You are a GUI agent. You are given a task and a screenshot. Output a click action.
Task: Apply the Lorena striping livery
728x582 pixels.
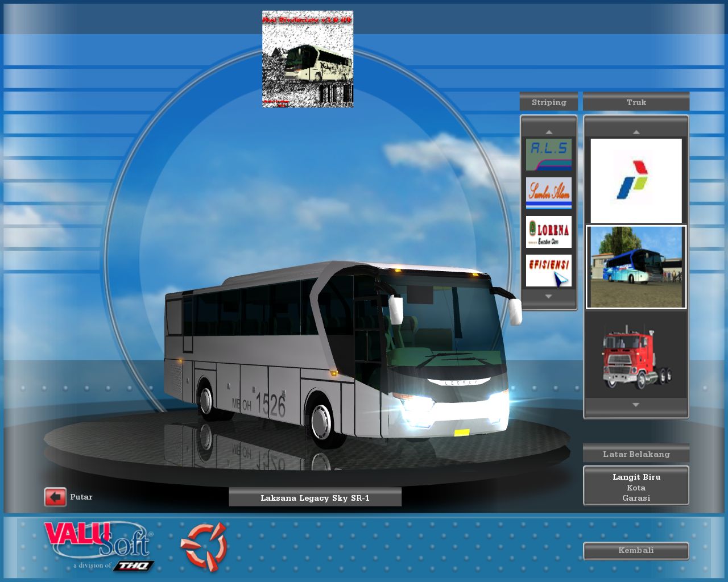click(549, 232)
